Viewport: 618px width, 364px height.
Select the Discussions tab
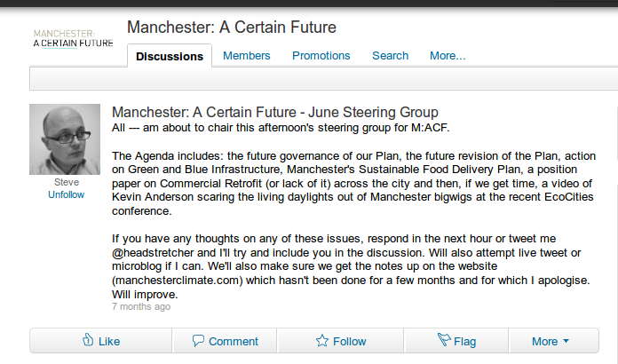click(x=170, y=57)
